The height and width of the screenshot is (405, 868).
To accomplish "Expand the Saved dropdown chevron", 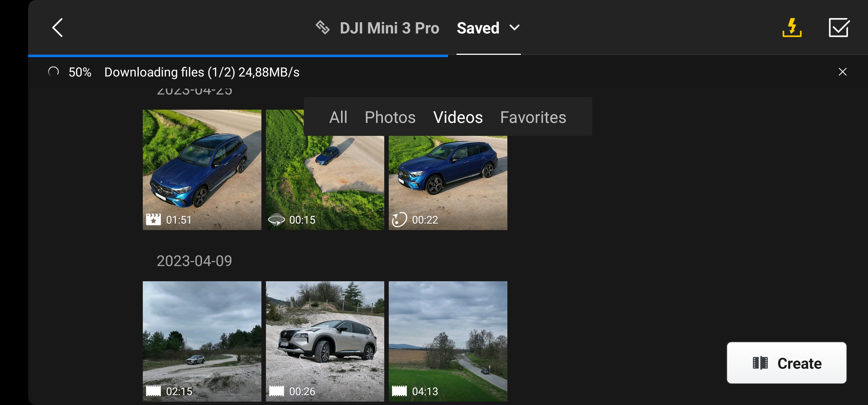I will [514, 28].
